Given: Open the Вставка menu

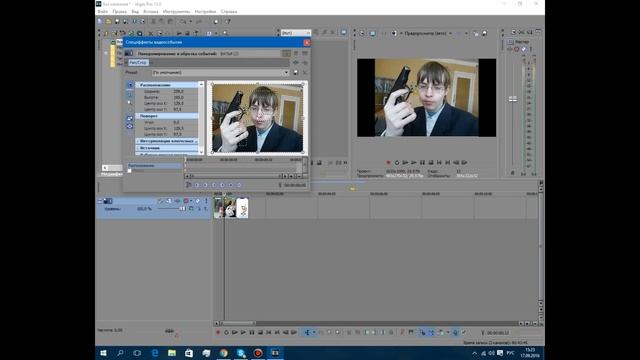Looking at the screenshot, I should point(151,11).
